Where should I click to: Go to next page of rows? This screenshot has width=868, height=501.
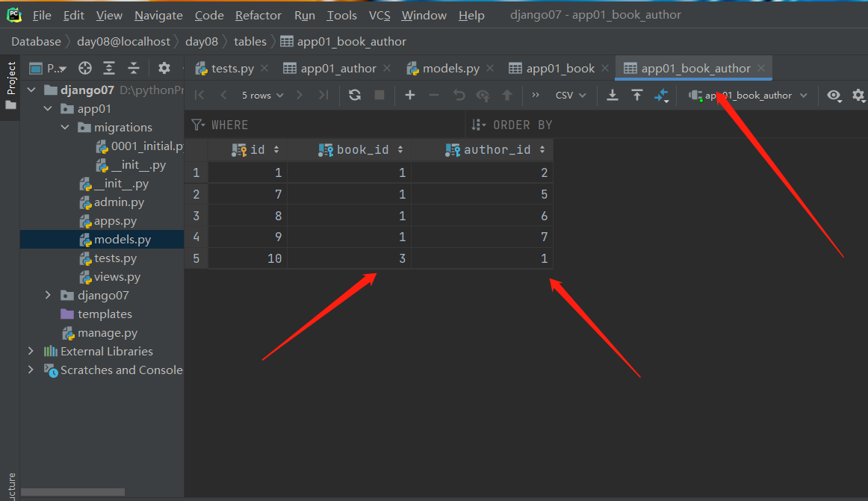coord(300,96)
